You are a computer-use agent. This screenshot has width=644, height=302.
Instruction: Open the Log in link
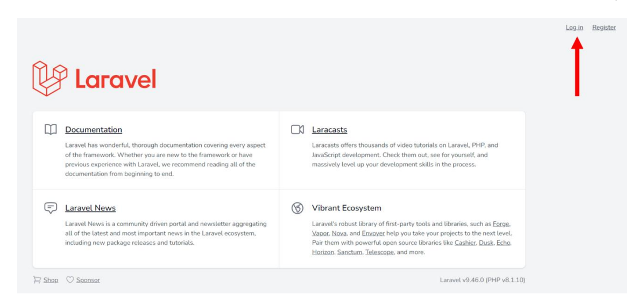pyautogui.click(x=574, y=27)
